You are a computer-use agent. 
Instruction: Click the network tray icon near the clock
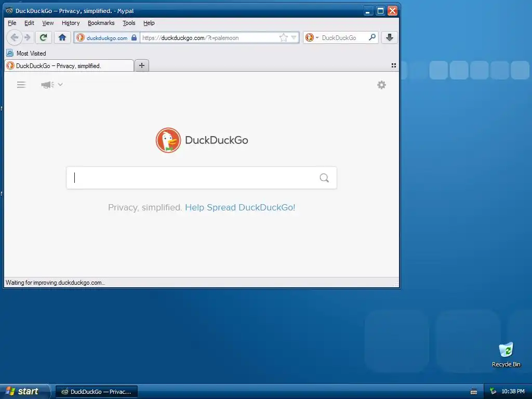point(494,391)
